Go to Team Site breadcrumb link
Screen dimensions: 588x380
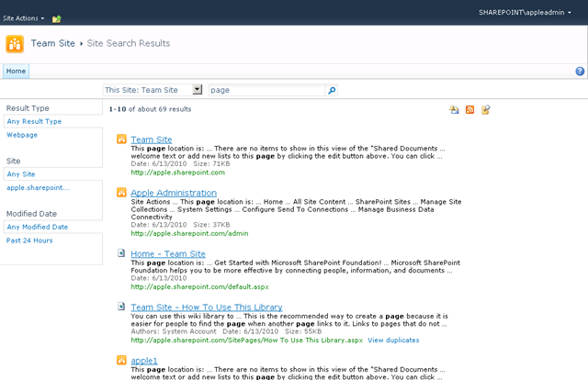click(x=53, y=43)
